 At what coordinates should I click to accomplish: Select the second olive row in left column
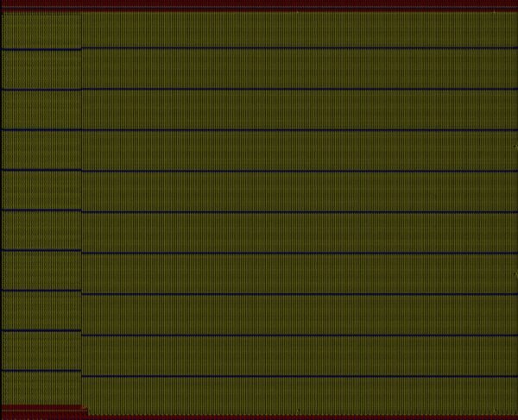coord(41,70)
